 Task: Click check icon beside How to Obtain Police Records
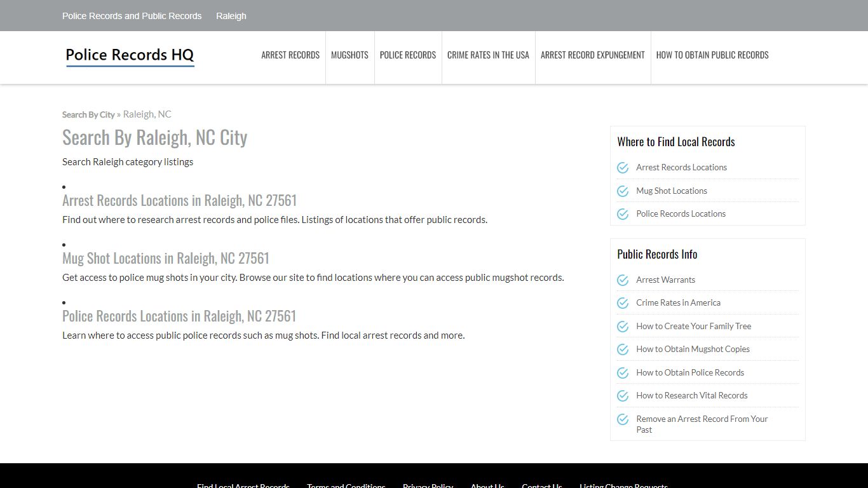pos(623,373)
